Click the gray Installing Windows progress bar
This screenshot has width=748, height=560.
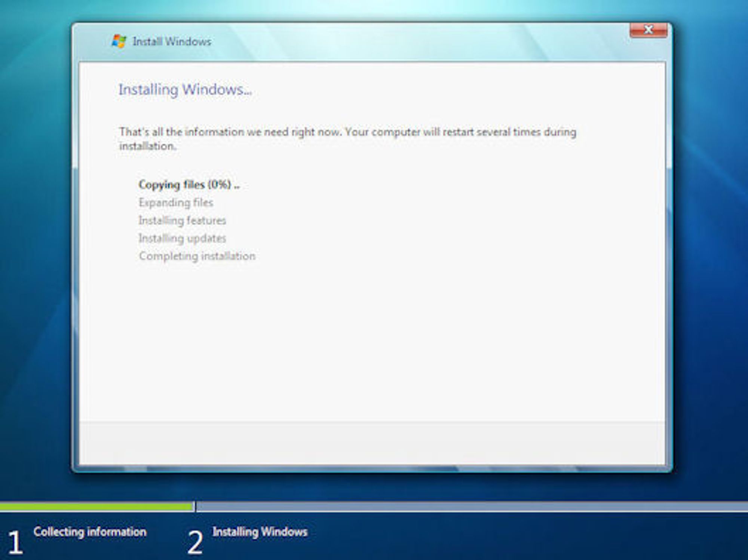click(x=472, y=507)
